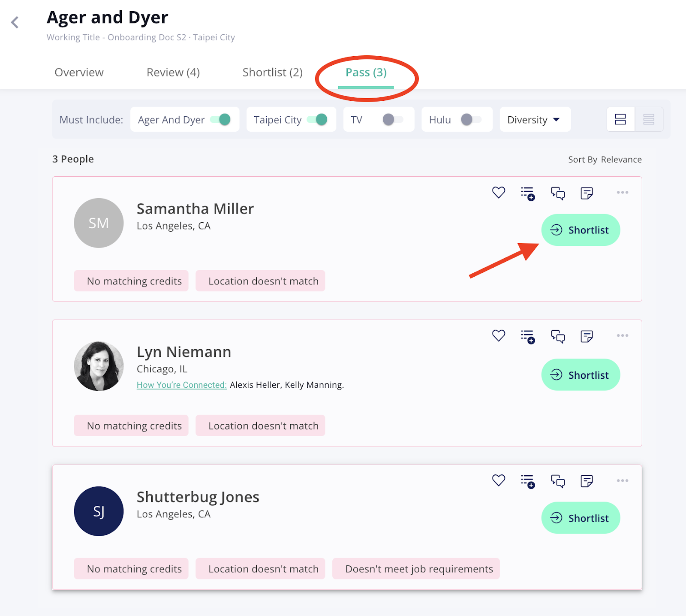This screenshot has width=686, height=616.
Task: Open the Overview tab
Action: tap(79, 72)
